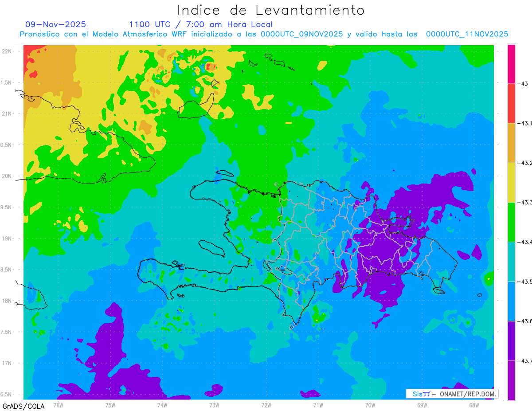Click the '6.5N' latitude axis label
532x411 pixels.
click(x=6, y=394)
